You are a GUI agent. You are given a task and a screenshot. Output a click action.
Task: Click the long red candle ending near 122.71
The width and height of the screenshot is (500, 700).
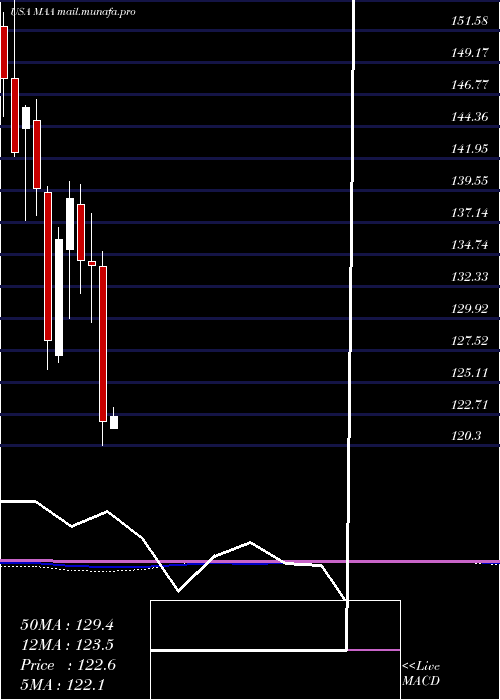(x=103, y=344)
